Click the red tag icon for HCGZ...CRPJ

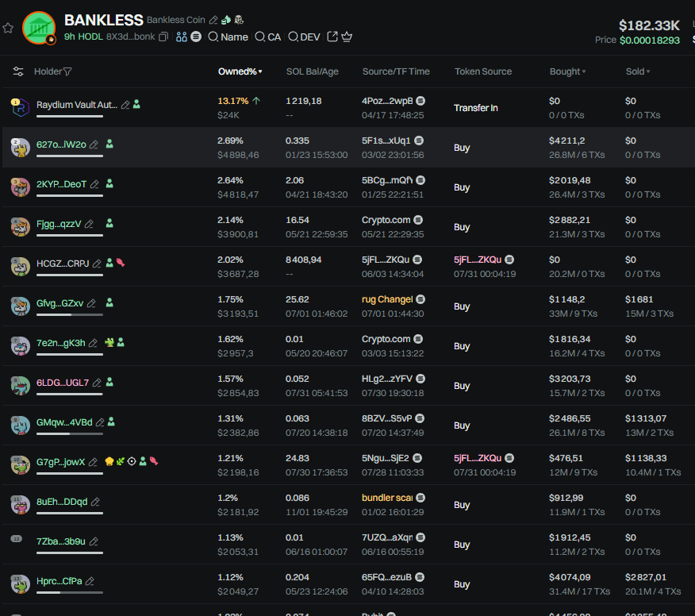coord(120,263)
